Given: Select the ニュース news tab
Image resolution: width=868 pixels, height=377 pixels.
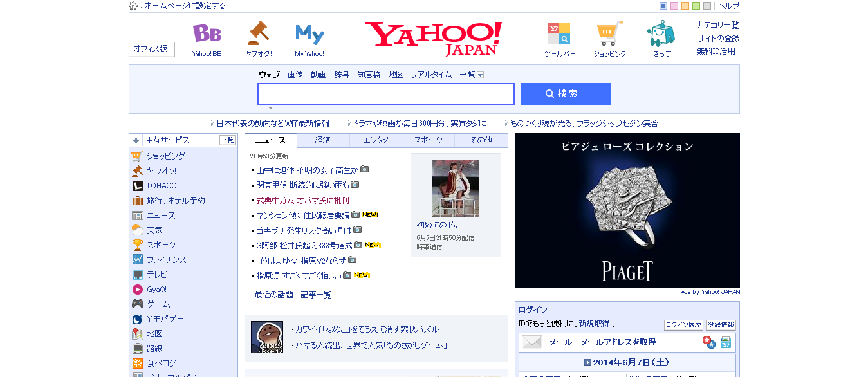Looking at the screenshot, I should (x=271, y=140).
